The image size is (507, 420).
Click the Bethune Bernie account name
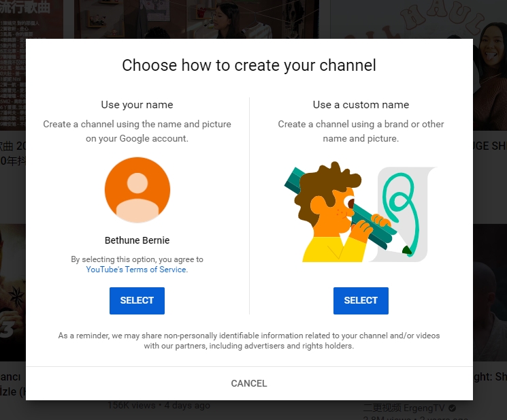coord(137,240)
